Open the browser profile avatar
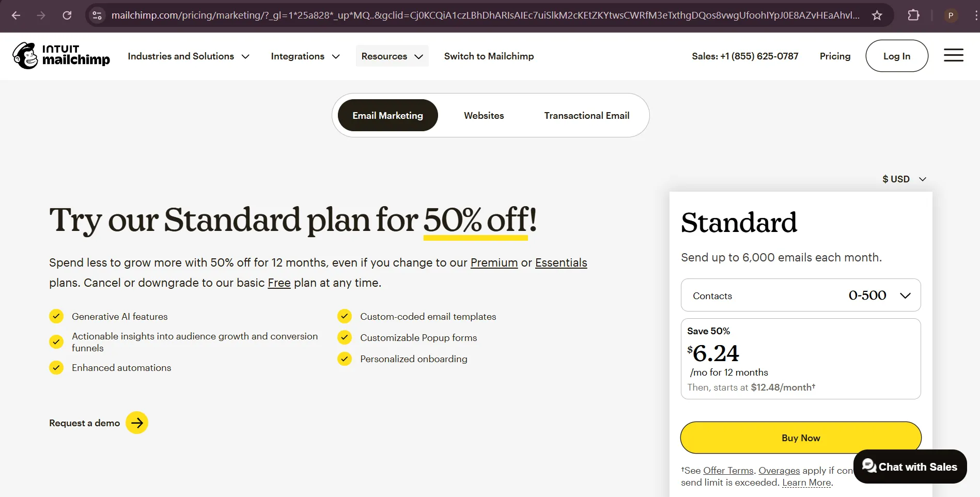980x497 pixels. (951, 15)
